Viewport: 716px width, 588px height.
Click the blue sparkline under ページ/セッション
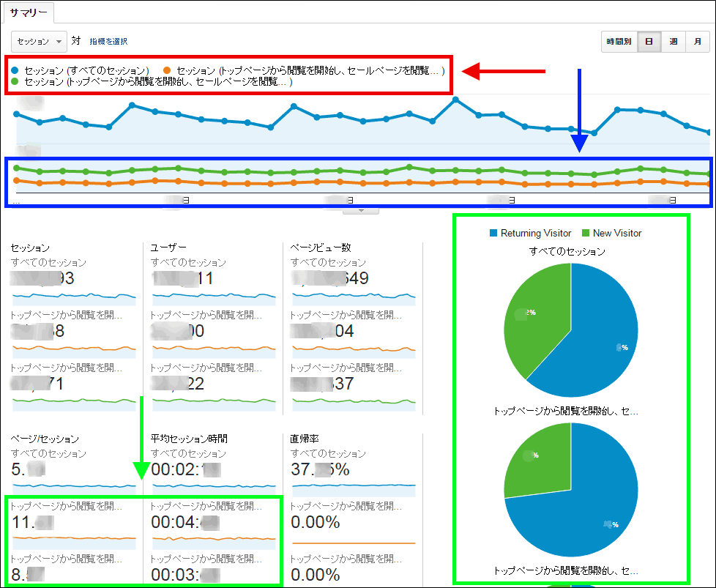(x=74, y=490)
